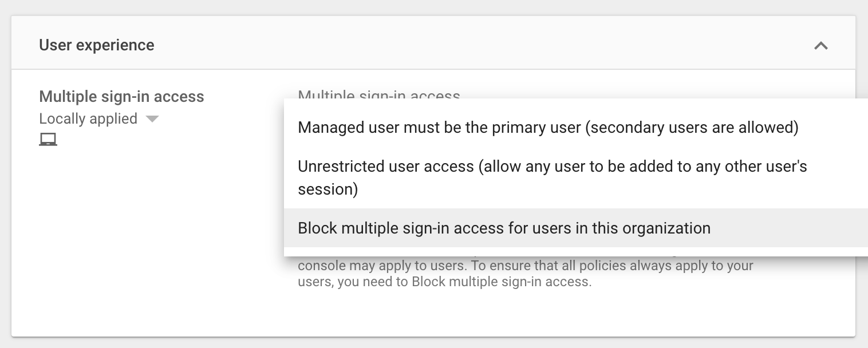Select Managed user must be primary user
The width and height of the screenshot is (868, 348).
pos(548,127)
